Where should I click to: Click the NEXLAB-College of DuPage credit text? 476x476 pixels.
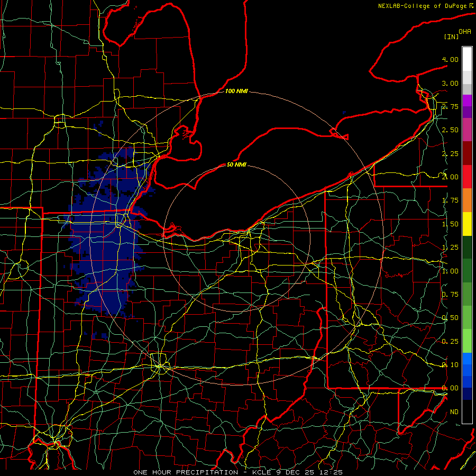coord(423,6)
